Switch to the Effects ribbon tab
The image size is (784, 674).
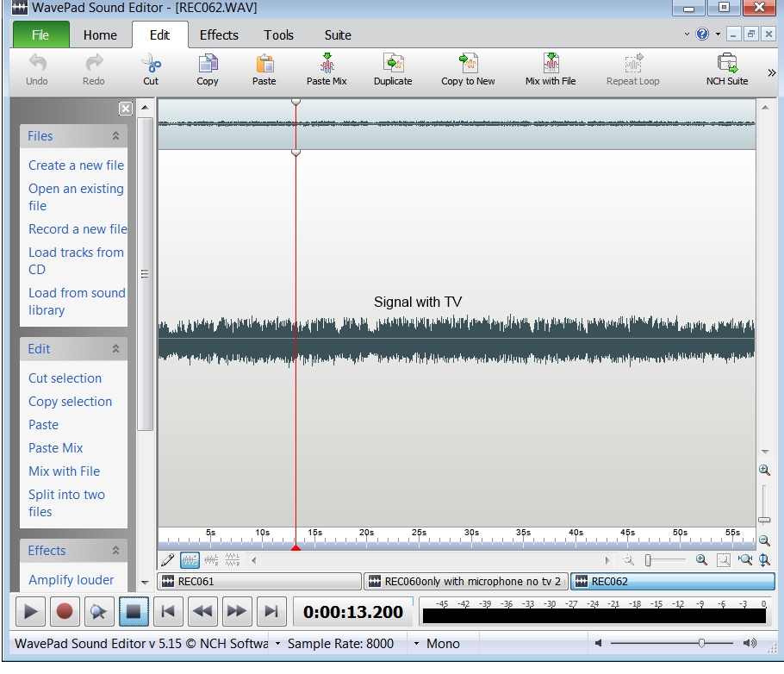click(219, 35)
